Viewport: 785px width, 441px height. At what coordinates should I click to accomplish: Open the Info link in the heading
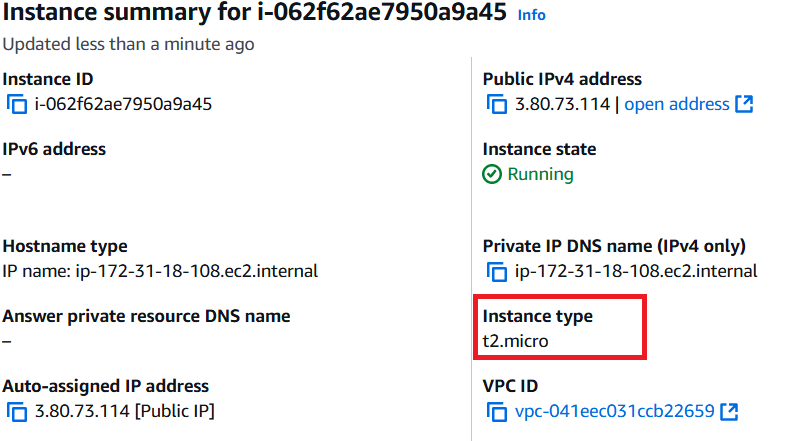[x=532, y=15]
